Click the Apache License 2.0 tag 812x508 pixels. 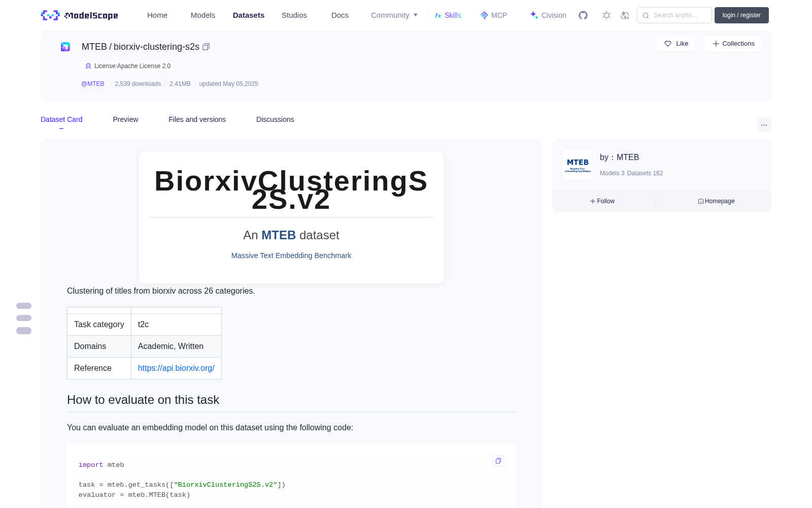(127, 66)
